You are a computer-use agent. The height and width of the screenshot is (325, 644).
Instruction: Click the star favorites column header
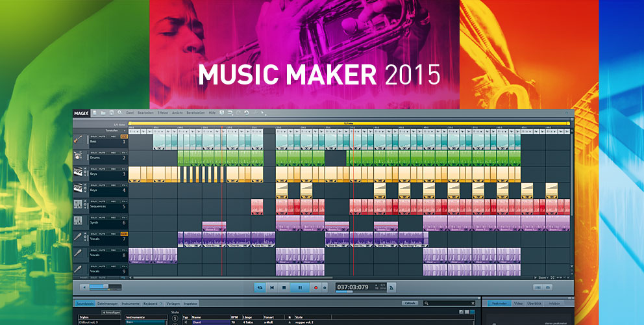290,317
